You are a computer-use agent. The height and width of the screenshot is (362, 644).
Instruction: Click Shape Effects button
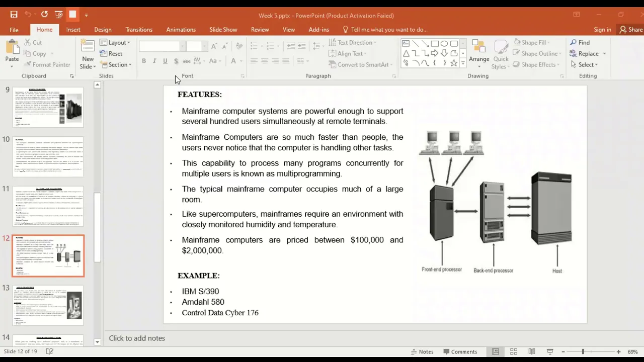pyautogui.click(x=536, y=65)
